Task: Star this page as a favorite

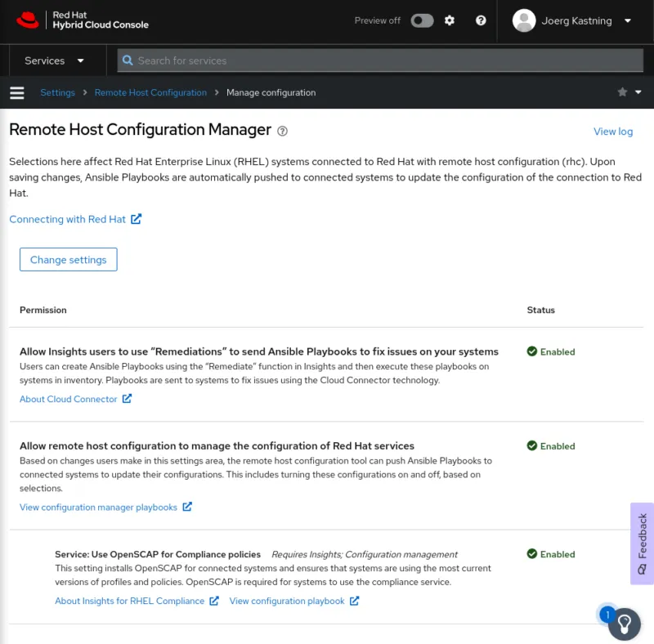Action: pos(621,92)
